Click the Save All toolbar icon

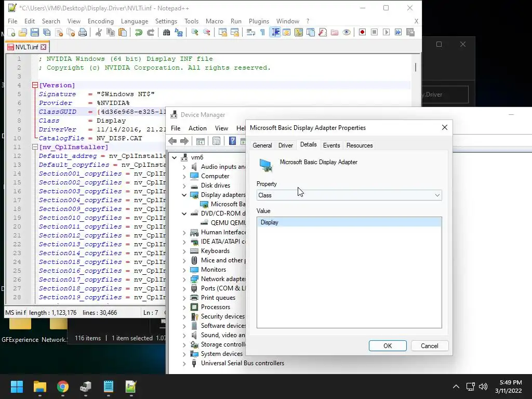[x=46, y=32]
